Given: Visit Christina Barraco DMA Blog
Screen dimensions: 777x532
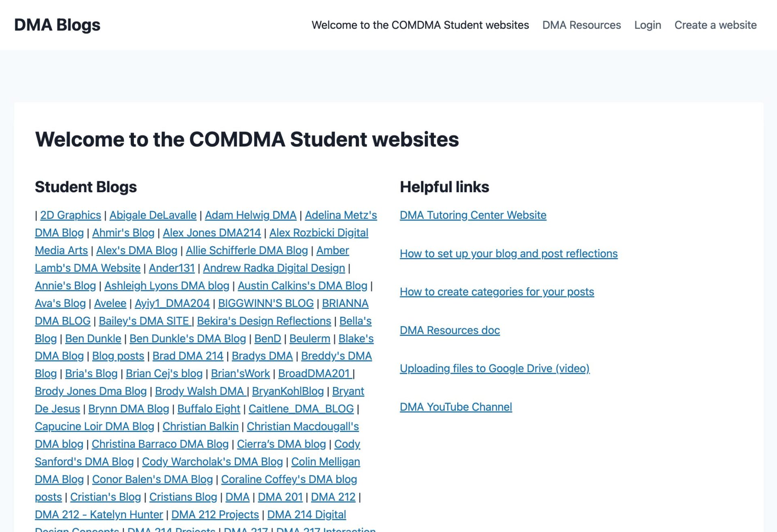Looking at the screenshot, I should [160, 444].
